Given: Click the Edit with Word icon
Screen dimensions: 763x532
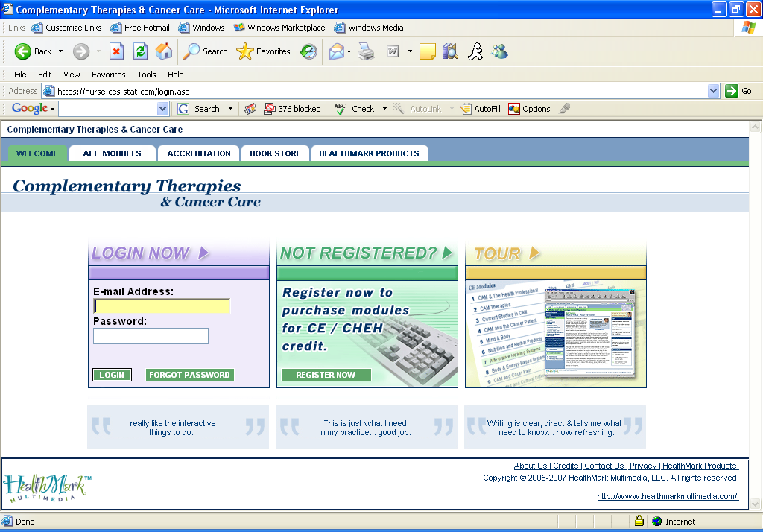Looking at the screenshot, I should click(393, 51).
